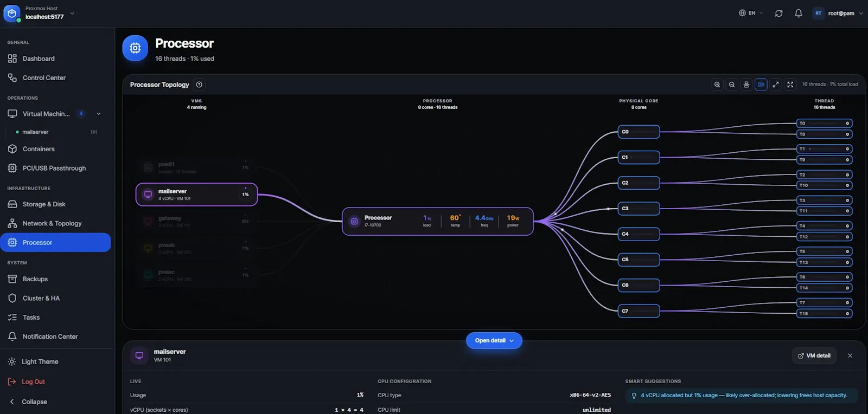The width and height of the screenshot is (868, 414).
Task: Zoom out of the processor topology
Action: coord(732,85)
